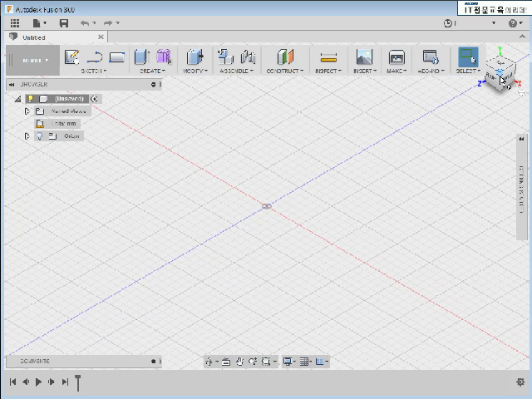Select the Offset Plane construct tool
The image size is (532, 399).
[285, 57]
